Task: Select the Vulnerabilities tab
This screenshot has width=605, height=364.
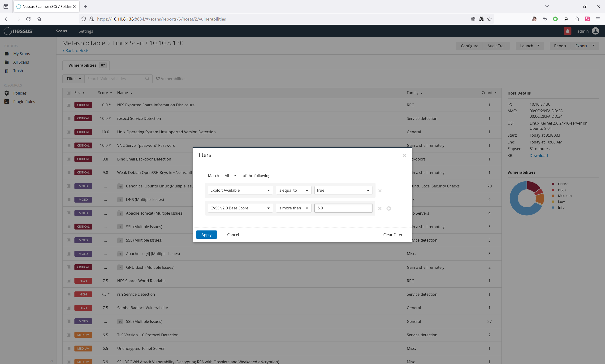Action: click(86, 65)
